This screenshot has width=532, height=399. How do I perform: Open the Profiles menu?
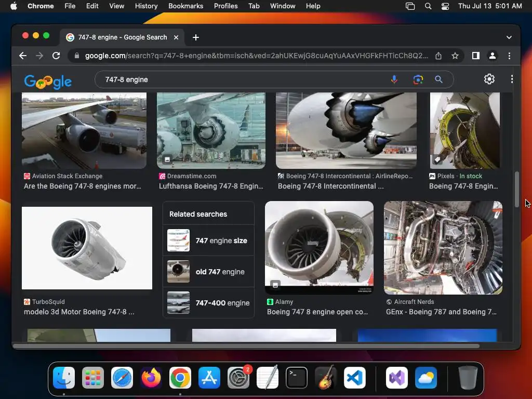[x=225, y=6]
